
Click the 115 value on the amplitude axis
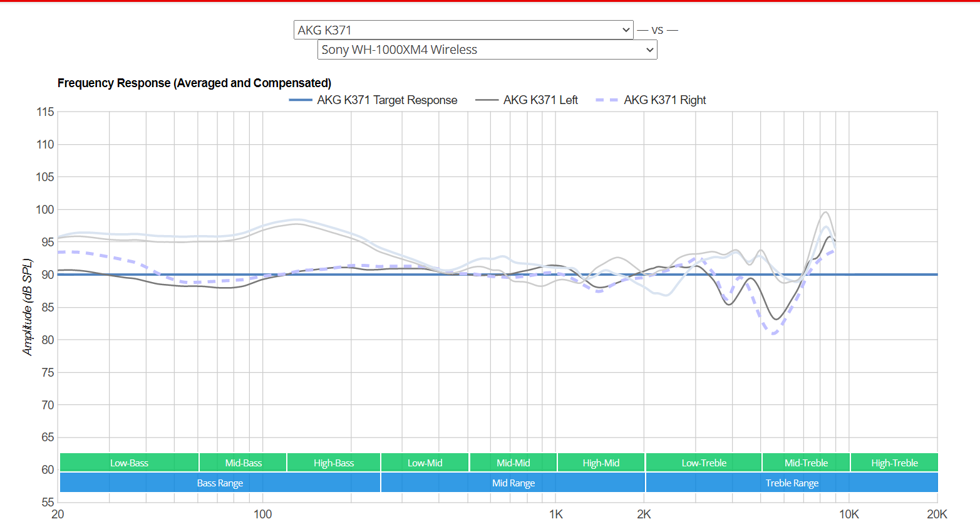tap(45, 112)
